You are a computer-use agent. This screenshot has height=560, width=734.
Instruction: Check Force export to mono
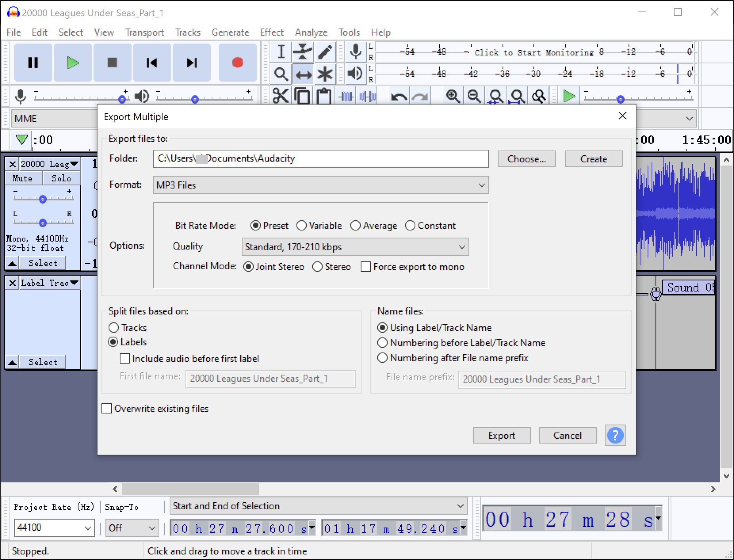tap(365, 267)
